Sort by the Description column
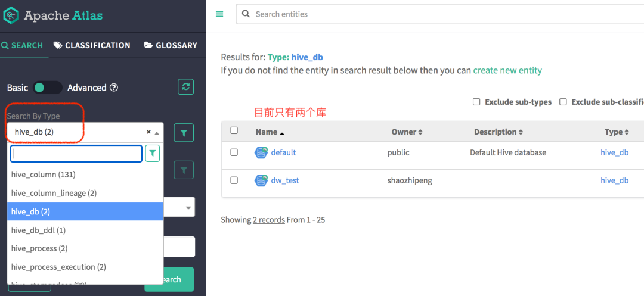644x296 pixels. [499, 132]
